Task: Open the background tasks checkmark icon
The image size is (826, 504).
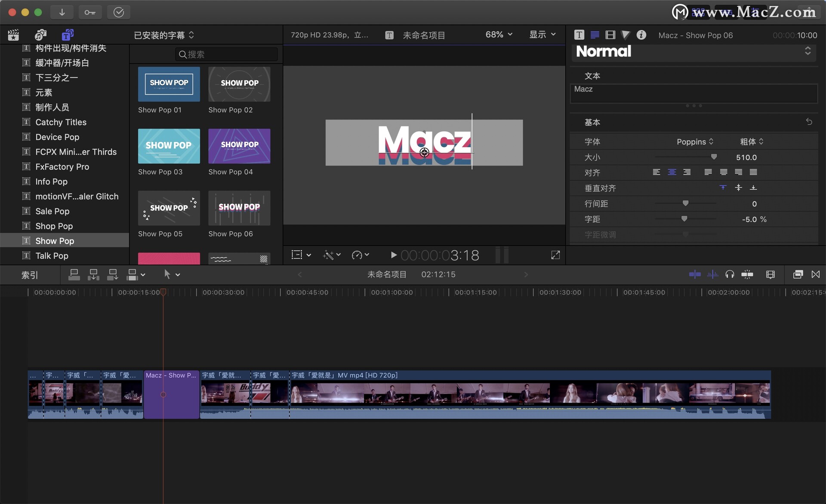Action: point(118,12)
